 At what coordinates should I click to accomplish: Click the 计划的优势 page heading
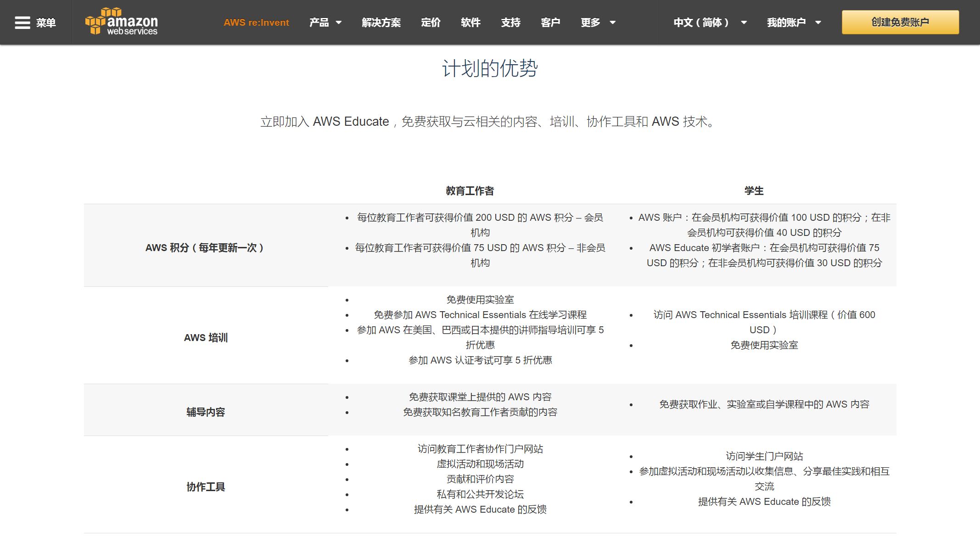click(x=490, y=68)
